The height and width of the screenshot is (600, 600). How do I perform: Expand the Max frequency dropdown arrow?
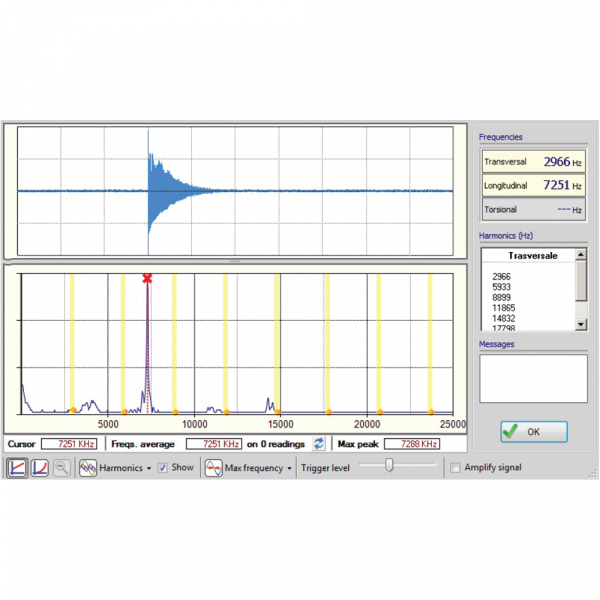[x=290, y=467]
